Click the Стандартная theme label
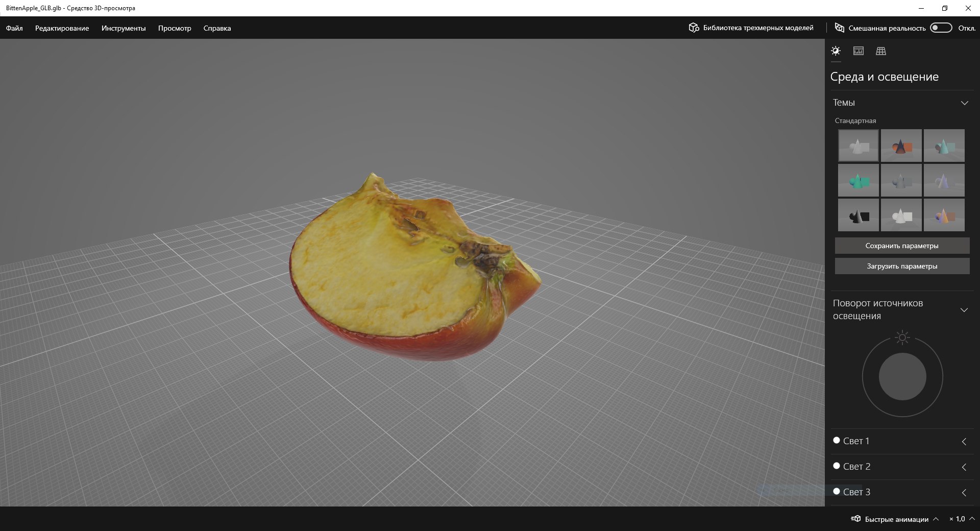The image size is (980, 531). (855, 120)
